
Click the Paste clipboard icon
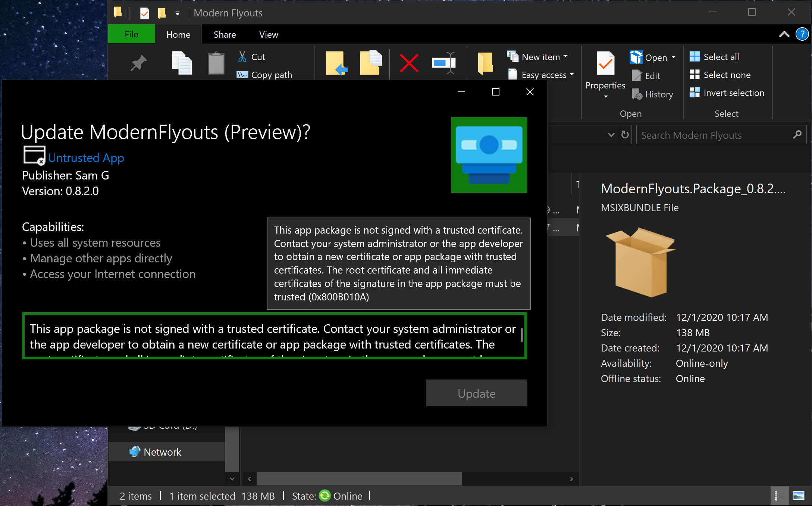point(216,63)
